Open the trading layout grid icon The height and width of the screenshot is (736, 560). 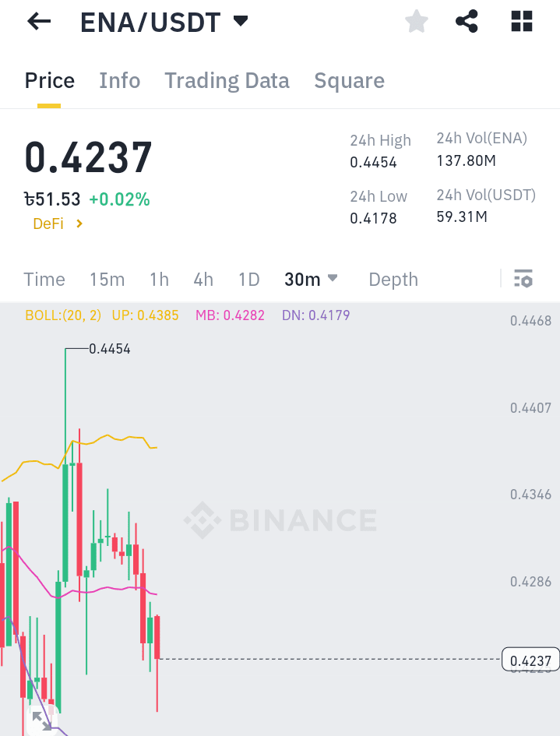coord(520,21)
